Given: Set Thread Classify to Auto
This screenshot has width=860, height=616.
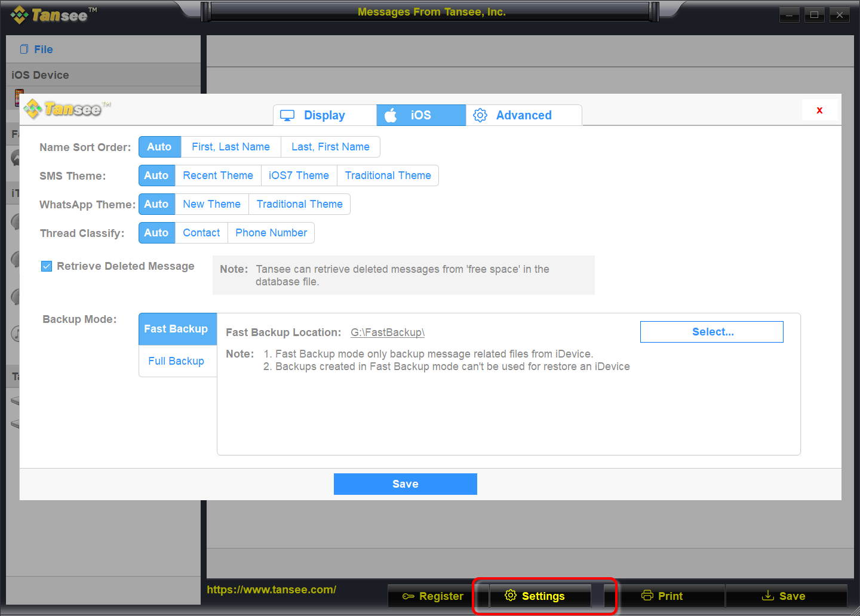Looking at the screenshot, I should [x=156, y=233].
